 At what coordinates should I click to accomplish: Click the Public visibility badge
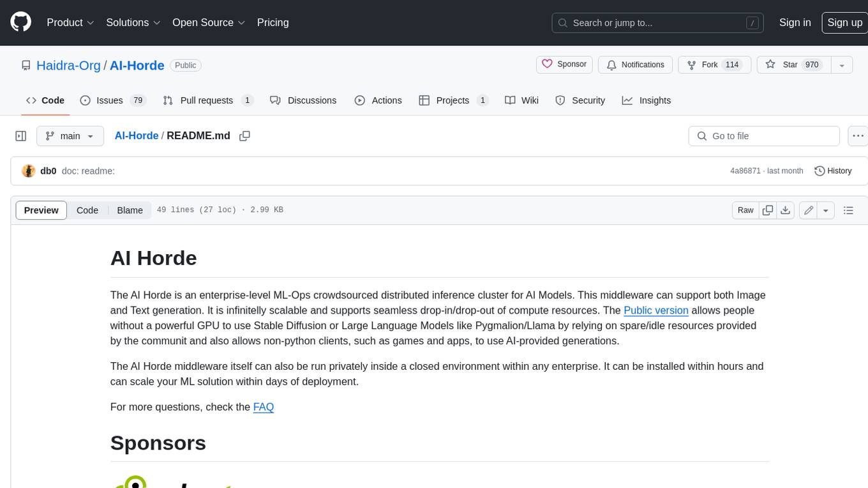(x=186, y=65)
